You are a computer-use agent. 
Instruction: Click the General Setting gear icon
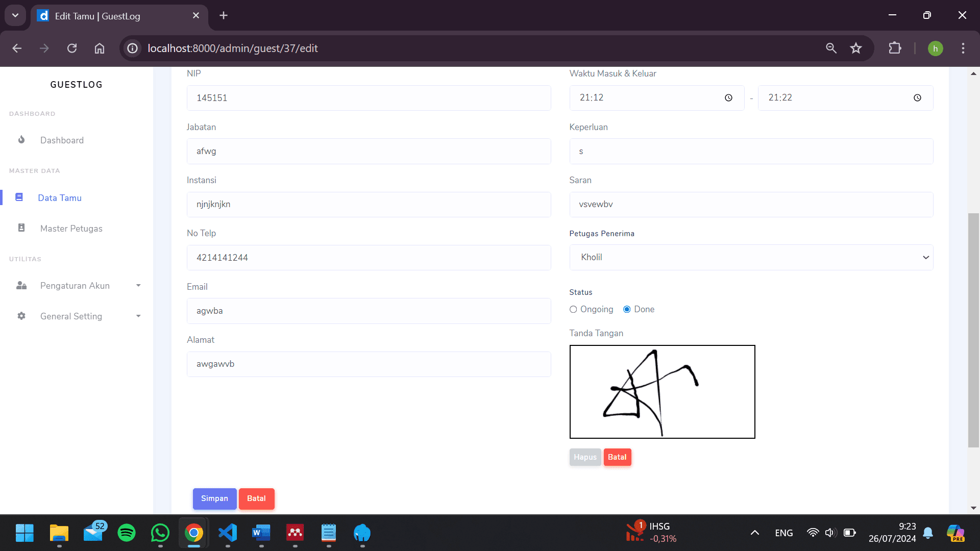21,316
